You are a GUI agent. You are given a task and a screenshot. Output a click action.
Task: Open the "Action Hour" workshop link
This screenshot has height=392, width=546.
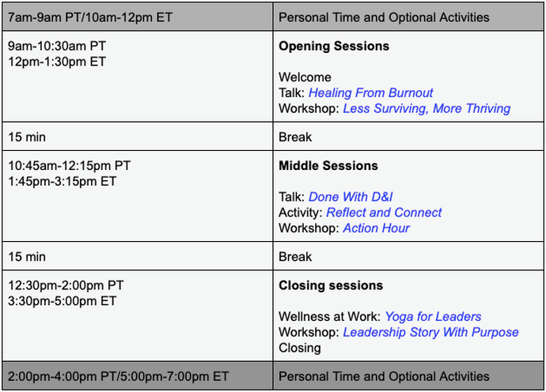coord(376,228)
